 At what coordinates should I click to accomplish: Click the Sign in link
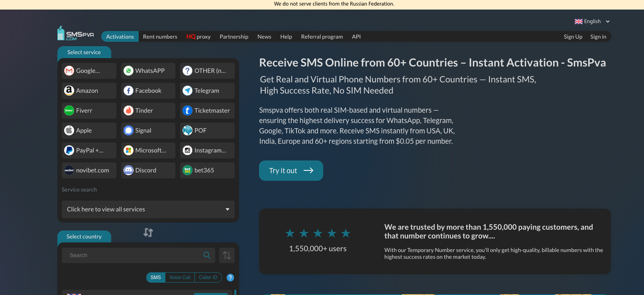(598, 37)
